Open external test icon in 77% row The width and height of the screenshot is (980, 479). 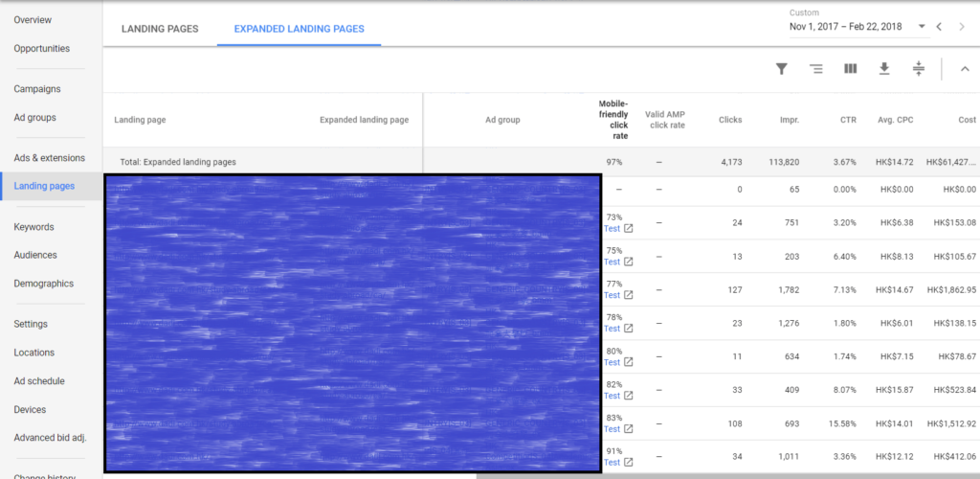click(629, 294)
